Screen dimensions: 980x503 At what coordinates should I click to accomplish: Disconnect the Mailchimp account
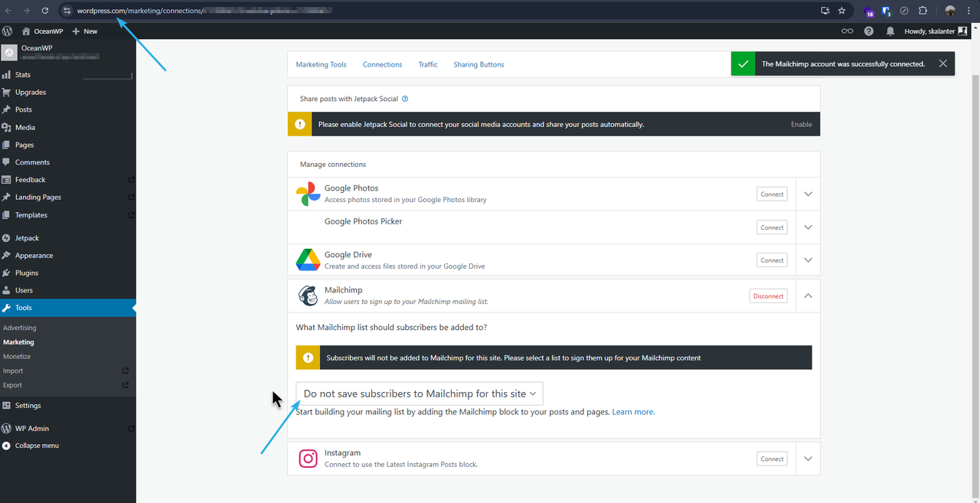768,296
